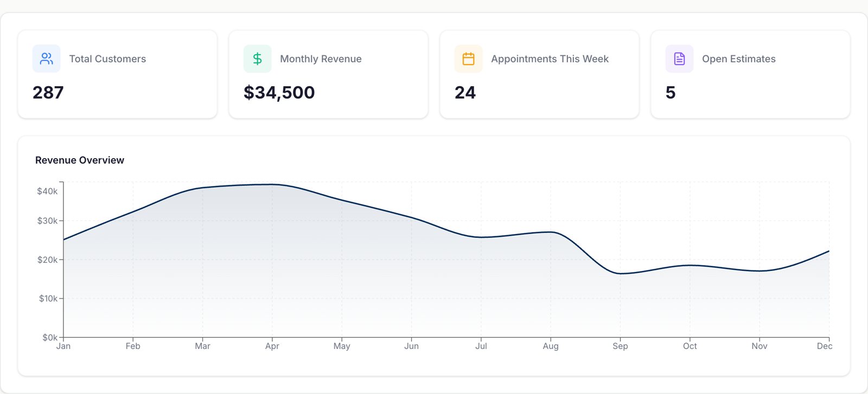Image resolution: width=868 pixels, height=394 pixels.
Task: Click the revenue curve low point at Sep
Action: [620, 274]
